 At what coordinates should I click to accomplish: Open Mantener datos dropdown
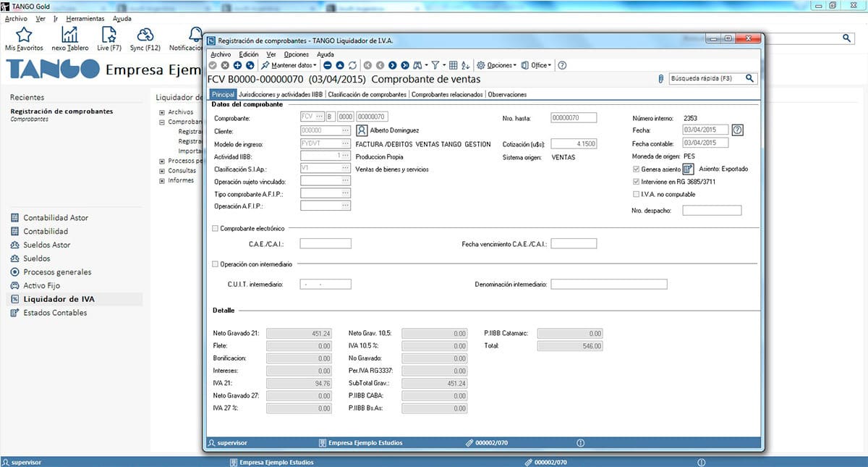click(x=289, y=65)
